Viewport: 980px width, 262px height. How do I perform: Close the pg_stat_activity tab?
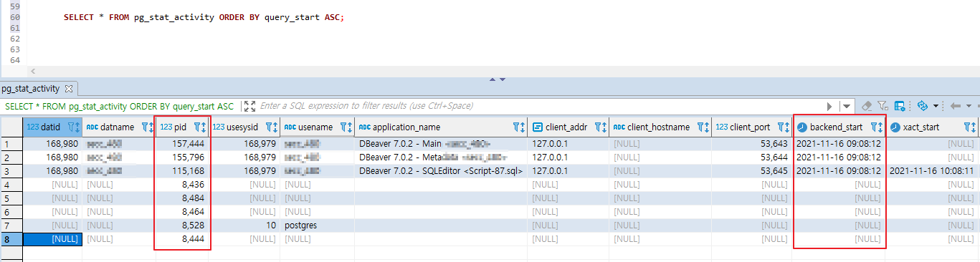69,89
